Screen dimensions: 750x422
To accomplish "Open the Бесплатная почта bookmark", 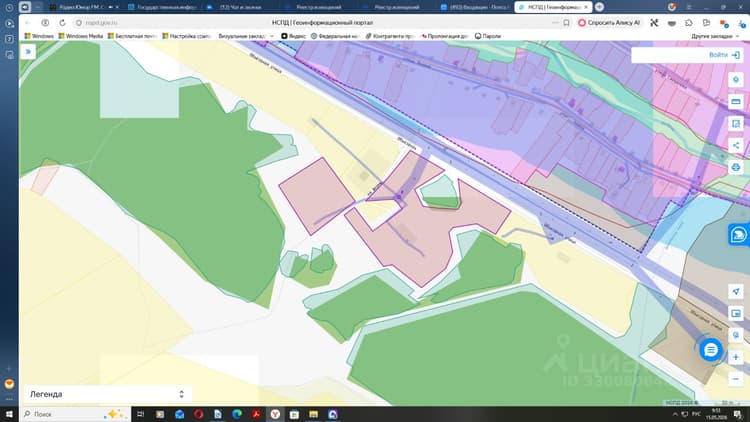I will (x=132, y=36).
